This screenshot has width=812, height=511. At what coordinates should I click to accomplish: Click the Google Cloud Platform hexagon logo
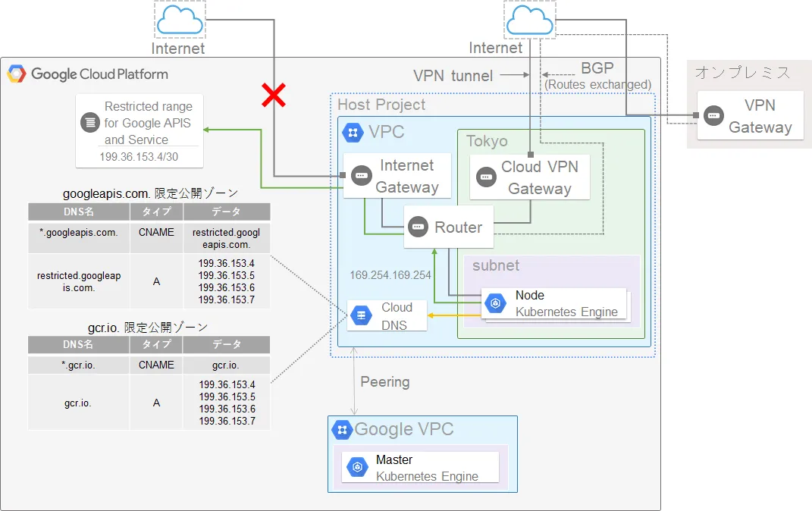click(16, 74)
